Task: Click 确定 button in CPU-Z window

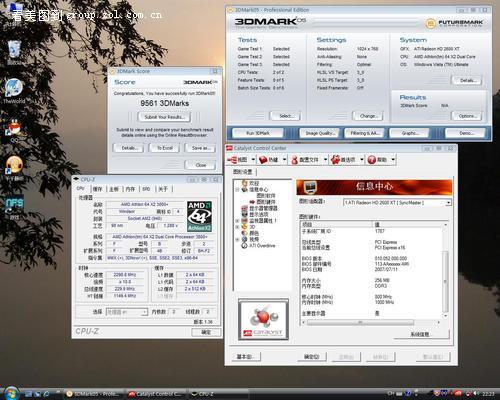Action: click(x=206, y=332)
